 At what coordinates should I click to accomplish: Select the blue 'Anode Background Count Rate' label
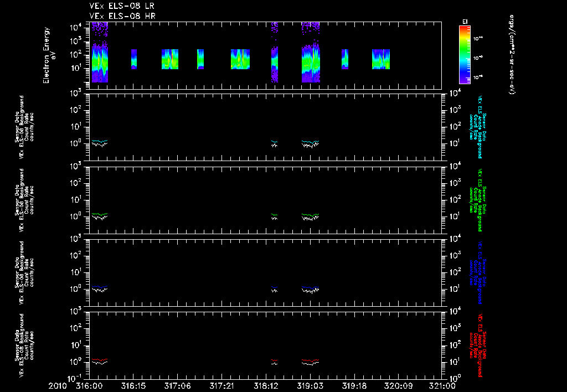click(x=478, y=272)
